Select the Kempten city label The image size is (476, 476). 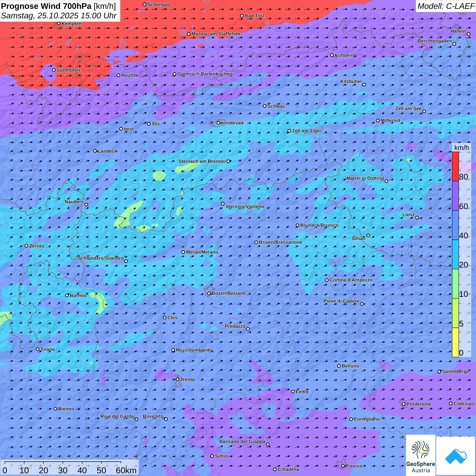72,23
